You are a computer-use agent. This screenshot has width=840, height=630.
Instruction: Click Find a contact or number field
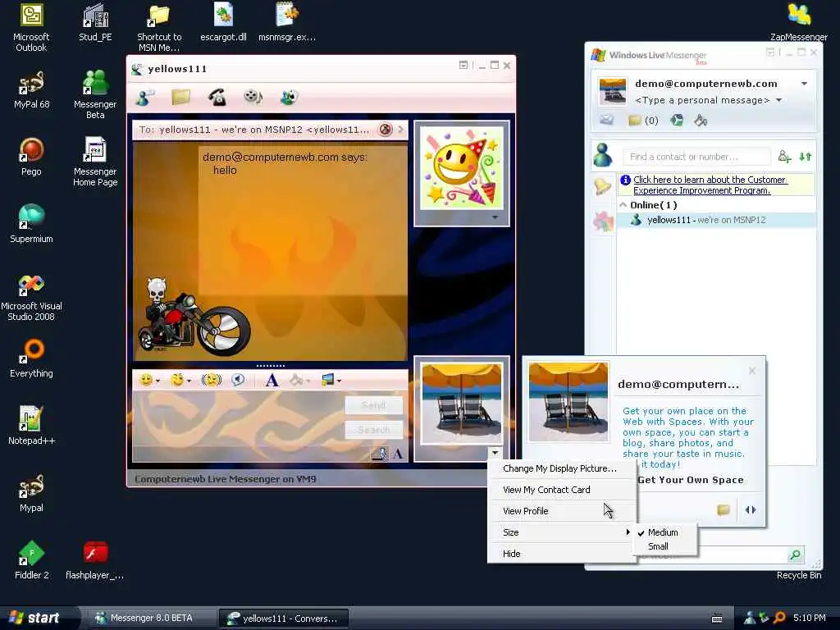(696, 157)
